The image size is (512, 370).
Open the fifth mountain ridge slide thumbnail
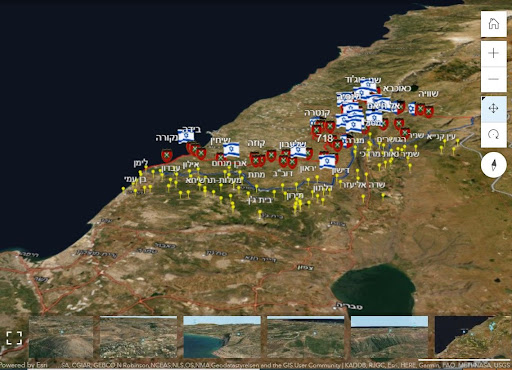(389, 337)
